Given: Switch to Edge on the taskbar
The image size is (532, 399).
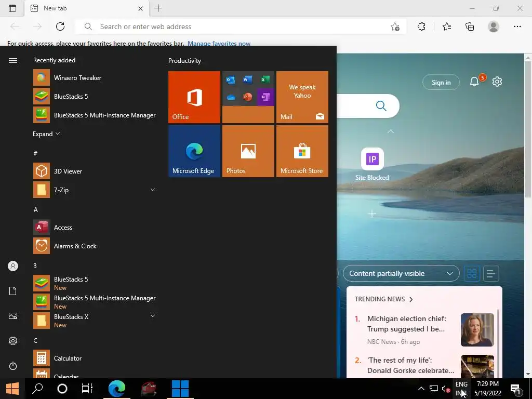Looking at the screenshot, I should coord(117,389).
